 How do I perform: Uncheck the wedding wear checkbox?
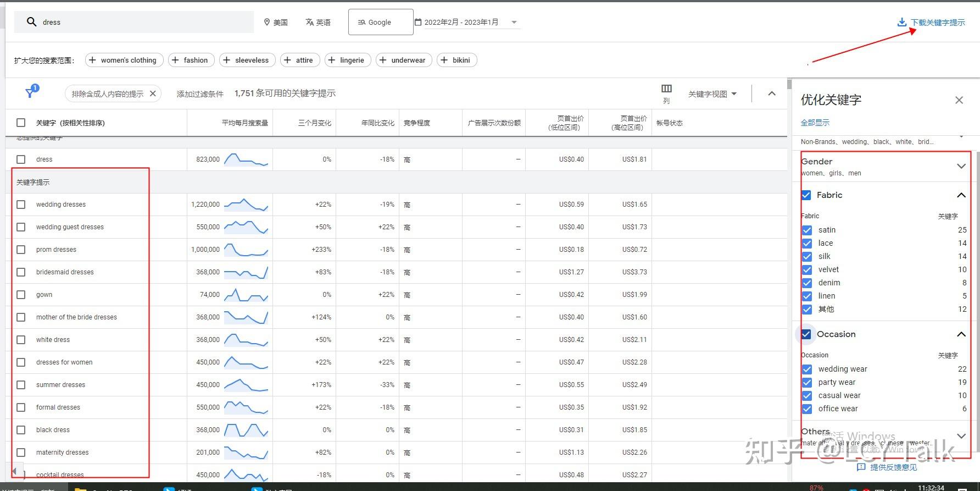point(807,369)
